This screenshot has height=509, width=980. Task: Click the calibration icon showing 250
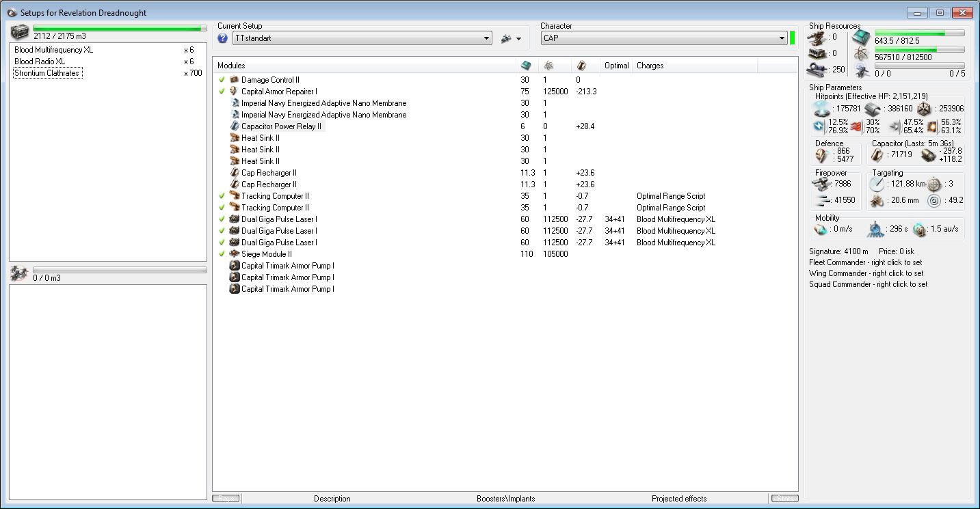815,69
